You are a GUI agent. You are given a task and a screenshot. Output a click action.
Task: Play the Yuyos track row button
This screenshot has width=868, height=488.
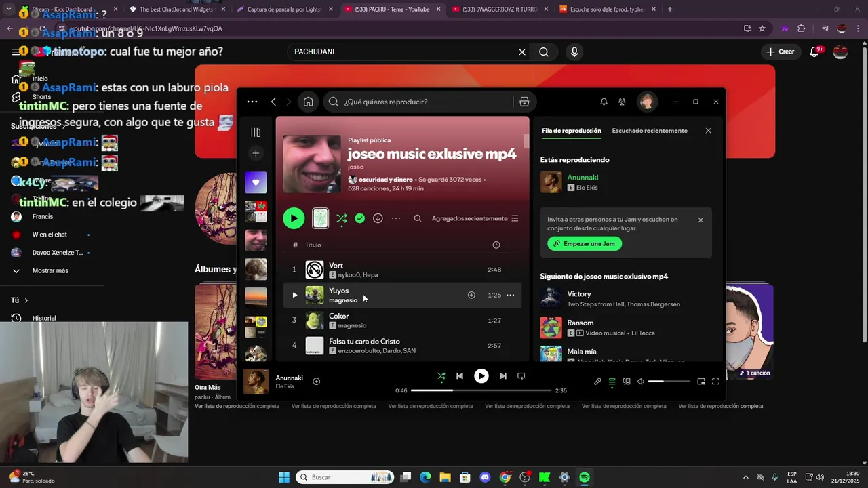[294, 295]
